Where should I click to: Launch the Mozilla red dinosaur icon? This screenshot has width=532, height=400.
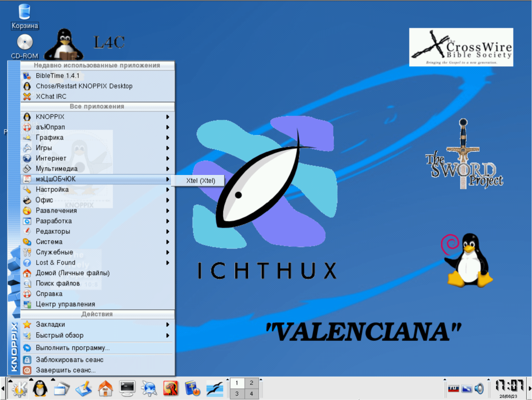point(170,388)
